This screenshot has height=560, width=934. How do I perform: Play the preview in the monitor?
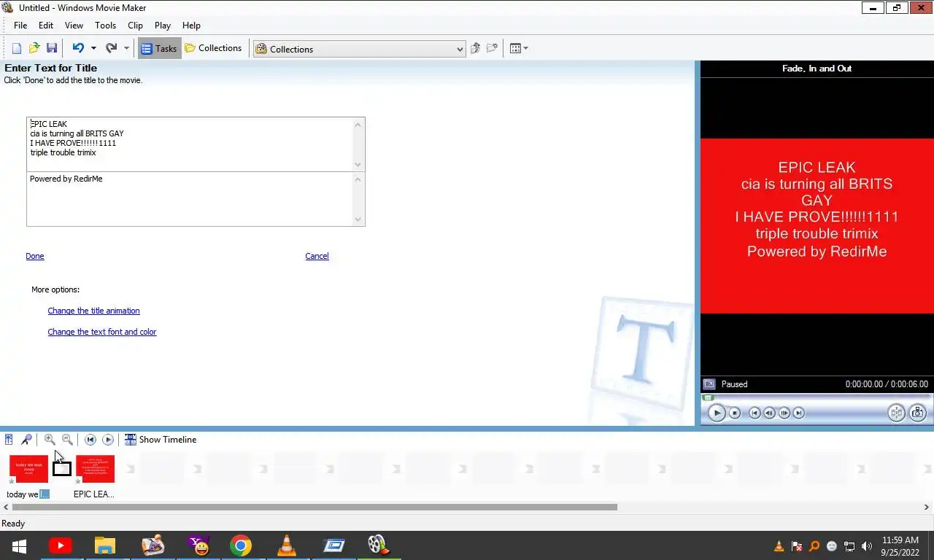coord(717,413)
